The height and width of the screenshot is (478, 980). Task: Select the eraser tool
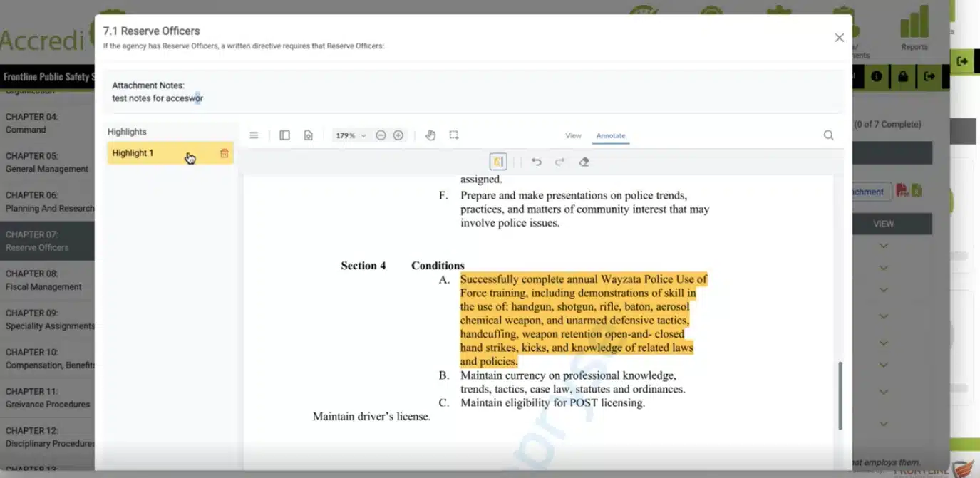(x=584, y=162)
